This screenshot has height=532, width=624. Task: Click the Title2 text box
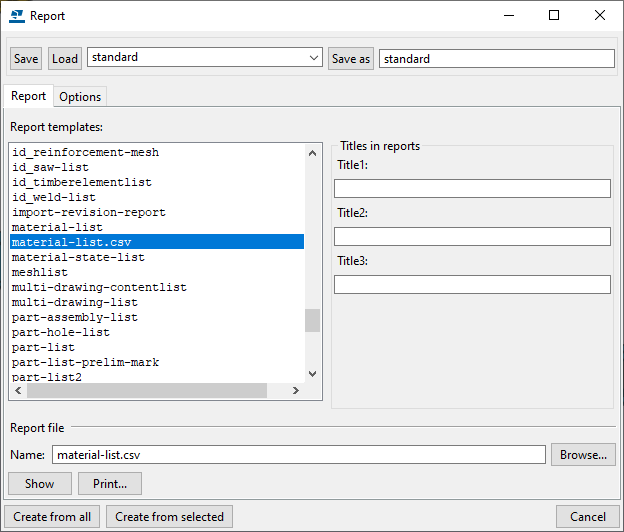(472, 236)
